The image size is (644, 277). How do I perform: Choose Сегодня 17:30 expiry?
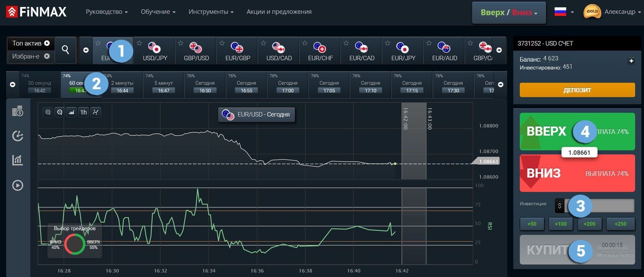pos(453,85)
